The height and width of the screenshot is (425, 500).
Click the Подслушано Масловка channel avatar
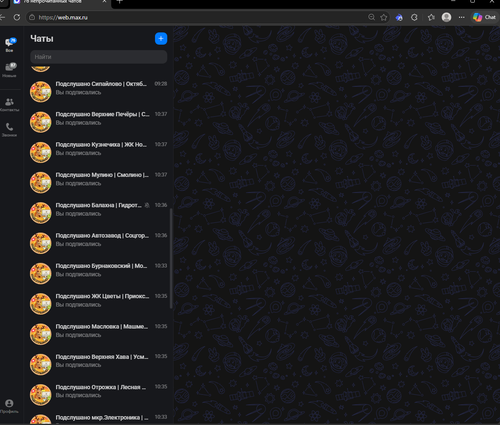pos(41,334)
